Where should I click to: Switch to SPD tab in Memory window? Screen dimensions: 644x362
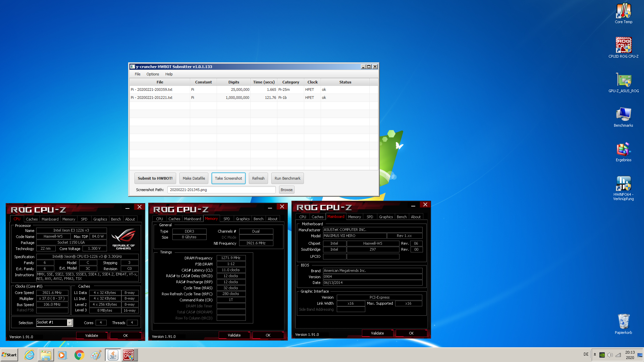tap(227, 219)
